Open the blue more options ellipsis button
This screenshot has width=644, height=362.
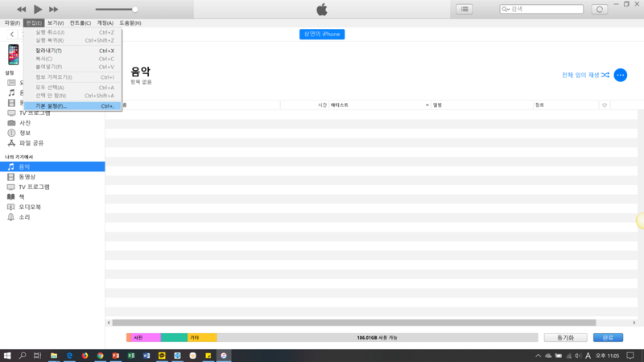[620, 75]
